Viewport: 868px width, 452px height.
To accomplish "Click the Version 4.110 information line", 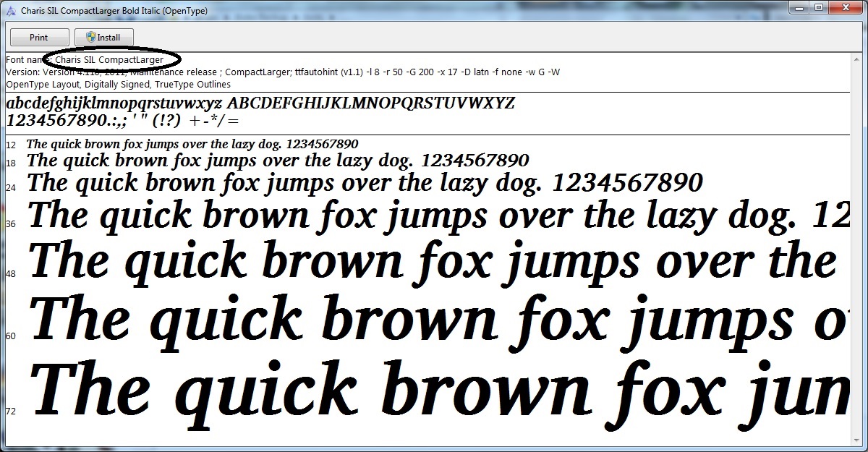I will [283, 72].
